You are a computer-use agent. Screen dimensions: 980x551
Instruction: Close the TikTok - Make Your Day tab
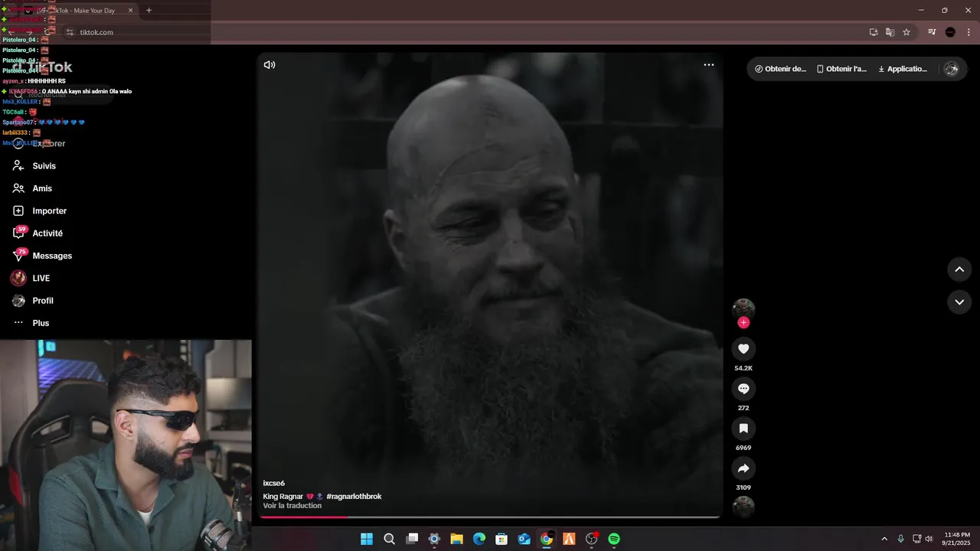click(x=130, y=11)
